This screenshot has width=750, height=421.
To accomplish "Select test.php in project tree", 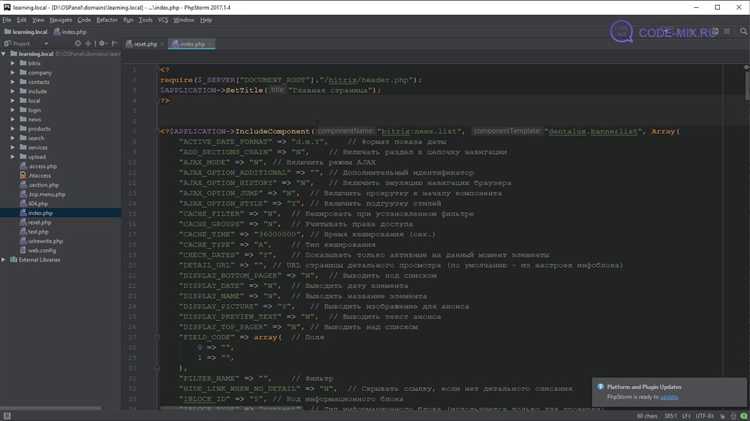I will [38, 232].
